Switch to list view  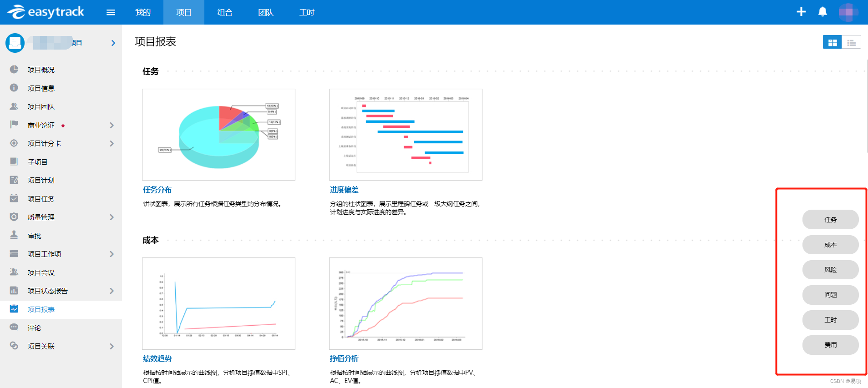pos(851,42)
